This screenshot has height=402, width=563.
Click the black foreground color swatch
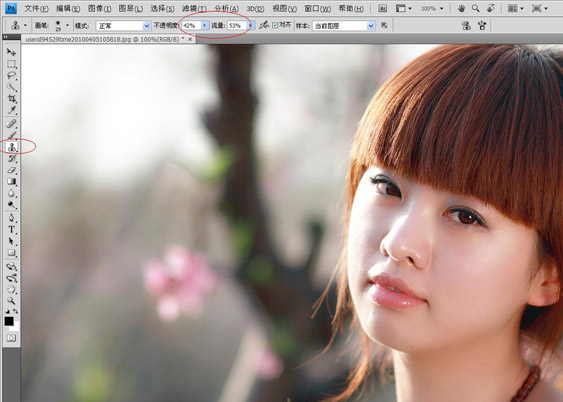tap(9, 321)
